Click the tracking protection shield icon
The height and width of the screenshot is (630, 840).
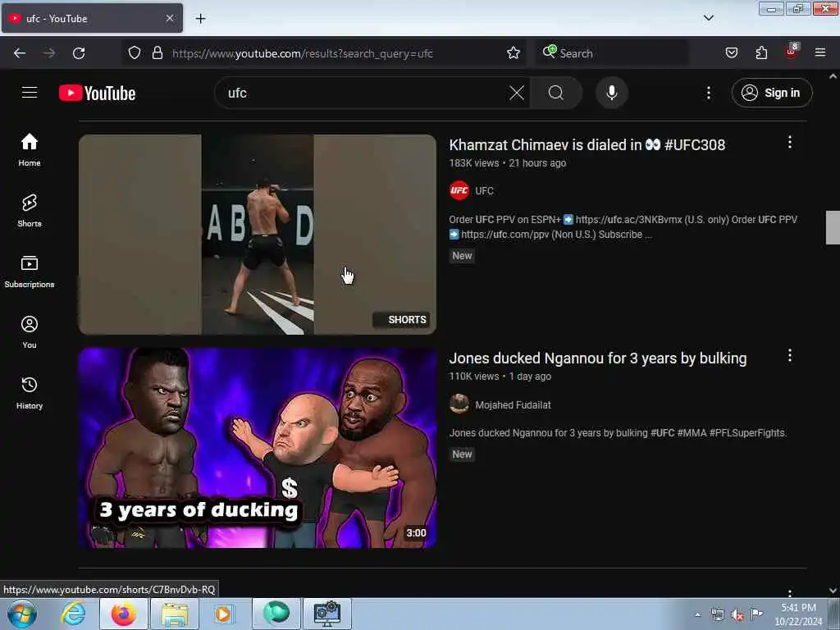(x=135, y=52)
